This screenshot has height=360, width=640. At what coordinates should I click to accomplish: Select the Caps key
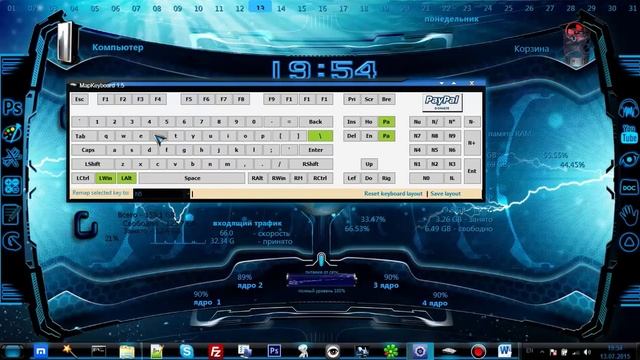(x=88, y=150)
